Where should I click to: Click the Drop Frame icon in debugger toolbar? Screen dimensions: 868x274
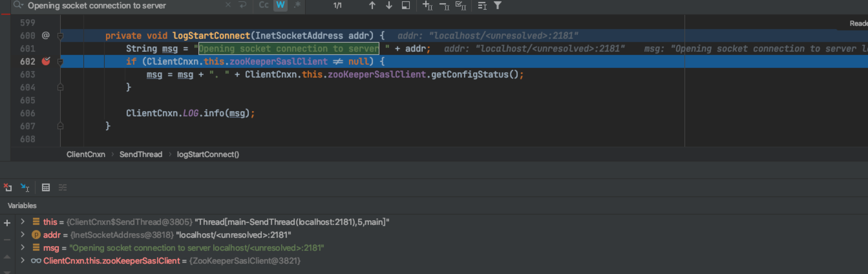click(7, 187)
